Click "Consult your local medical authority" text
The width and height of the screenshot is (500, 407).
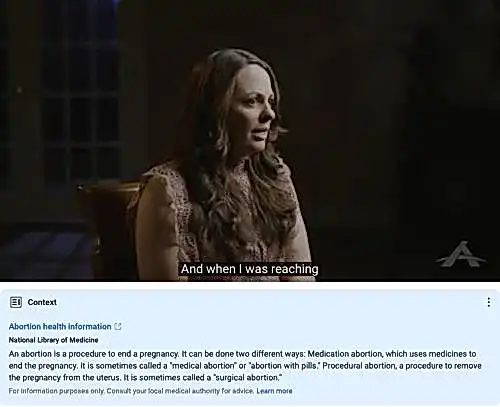(x=180, y=391)
